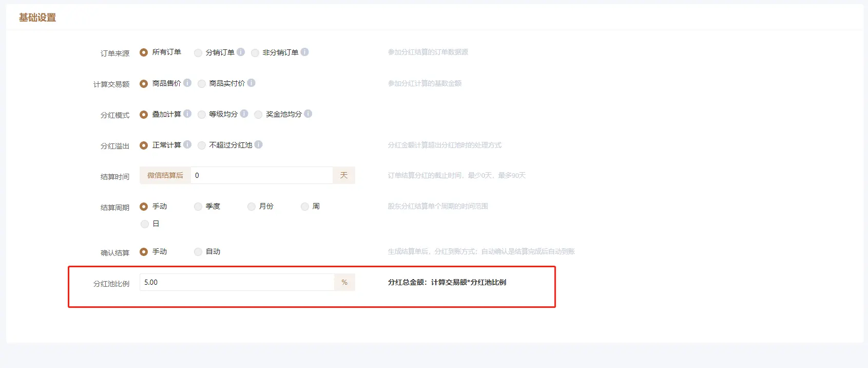The image size is (868, 368).
Task: Set settlement cycle to 季度
Action: coord(198,207)
